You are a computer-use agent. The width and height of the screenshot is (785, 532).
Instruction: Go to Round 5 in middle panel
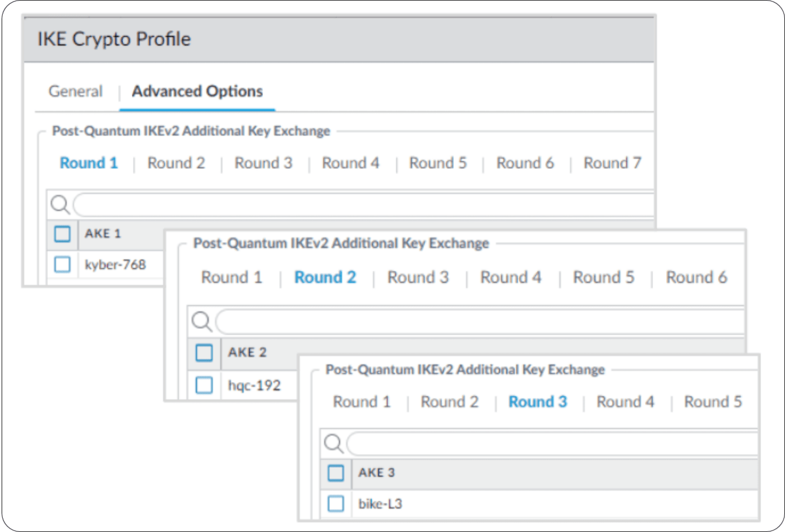coord(604,277)
